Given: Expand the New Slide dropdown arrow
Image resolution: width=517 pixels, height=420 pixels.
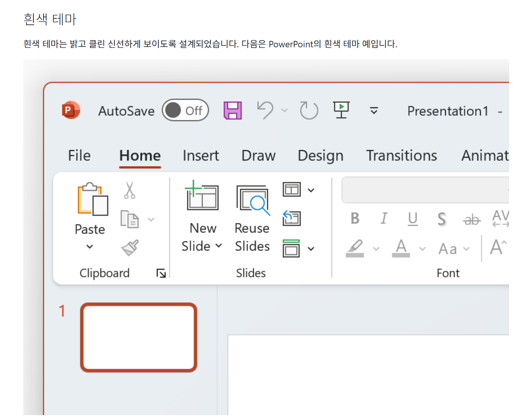Looking at the screenshot, I should (219, 246).
